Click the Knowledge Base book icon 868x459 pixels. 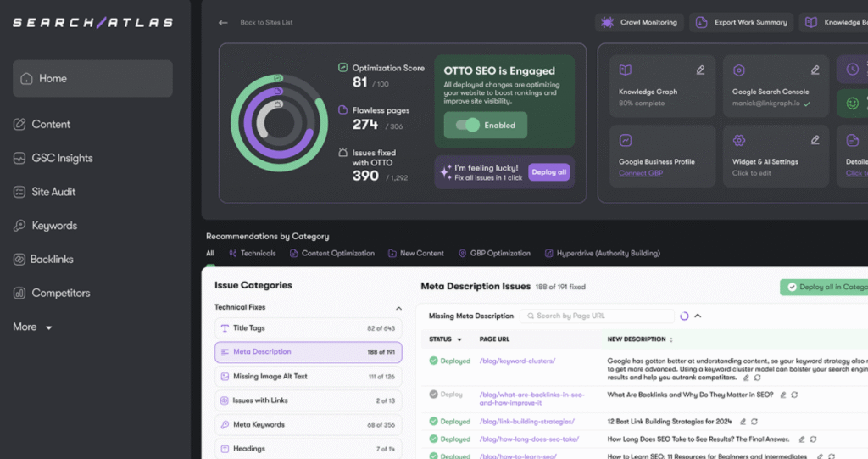point(811,23)
